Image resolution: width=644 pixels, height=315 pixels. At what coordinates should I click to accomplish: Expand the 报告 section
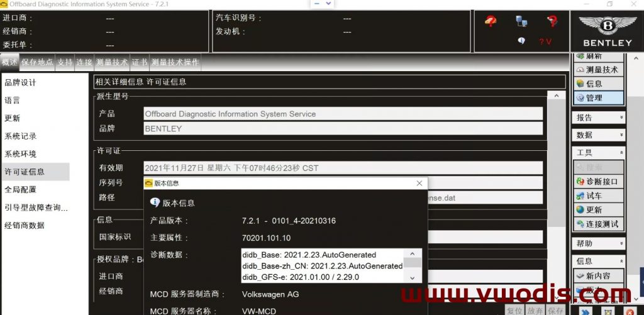click(x=599, y=118)
